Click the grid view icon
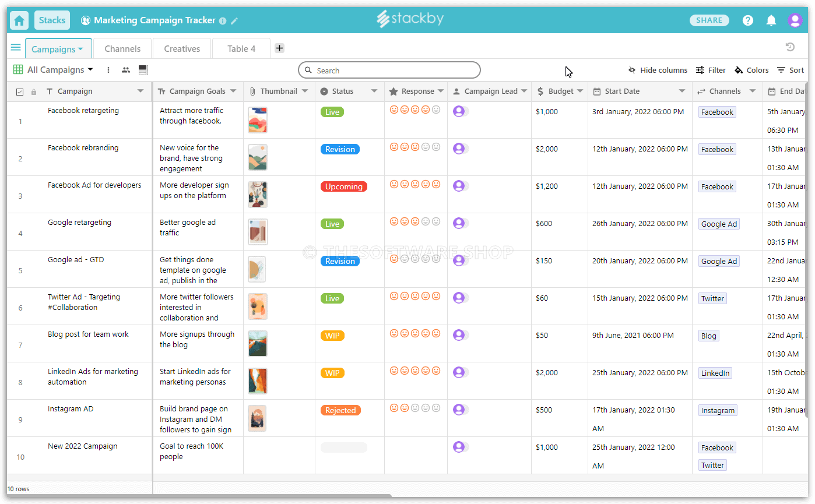This screenshot has width=815, height=504. [x=18, y=69]
